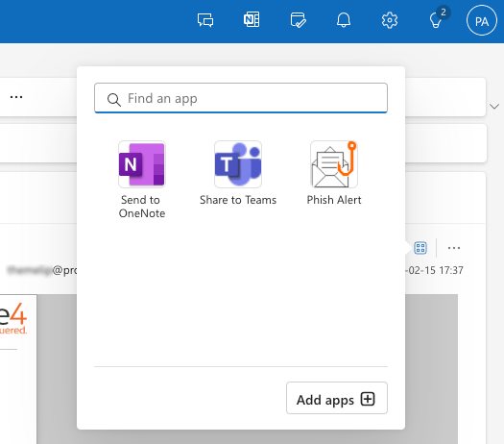Open more actions ellipsis beside Apps icon
Screen dimensions: 504x444
tap(453, 248)
